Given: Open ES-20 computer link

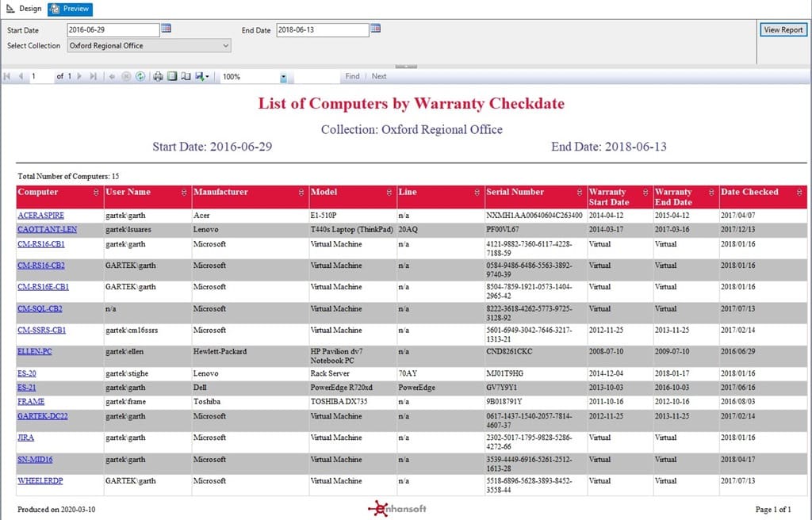Looking at the screenshot, I should pos(27,373).
